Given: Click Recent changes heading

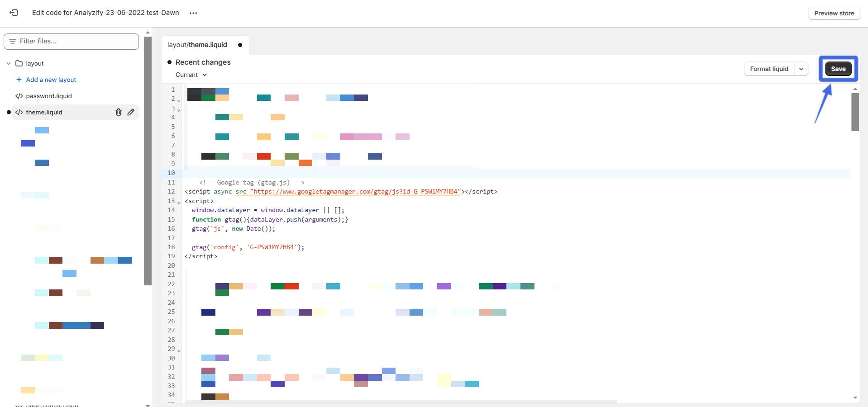Looking at the screenshot, I should click(203, 62).
